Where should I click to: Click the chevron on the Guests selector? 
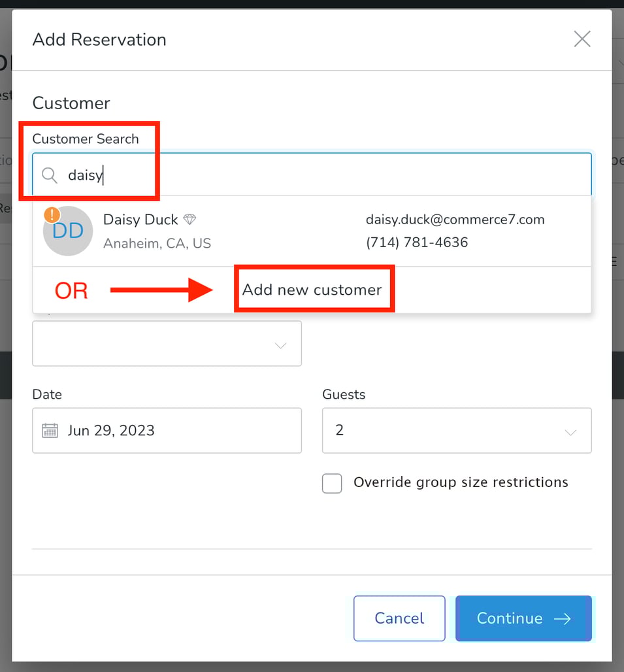tap(570, 431)
